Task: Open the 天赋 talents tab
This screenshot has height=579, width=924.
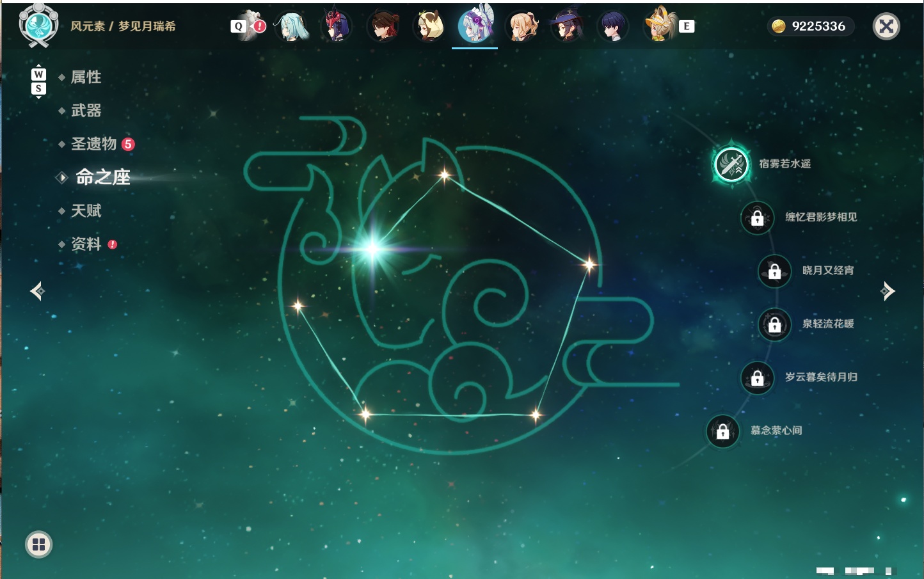Action: (86, 210)
